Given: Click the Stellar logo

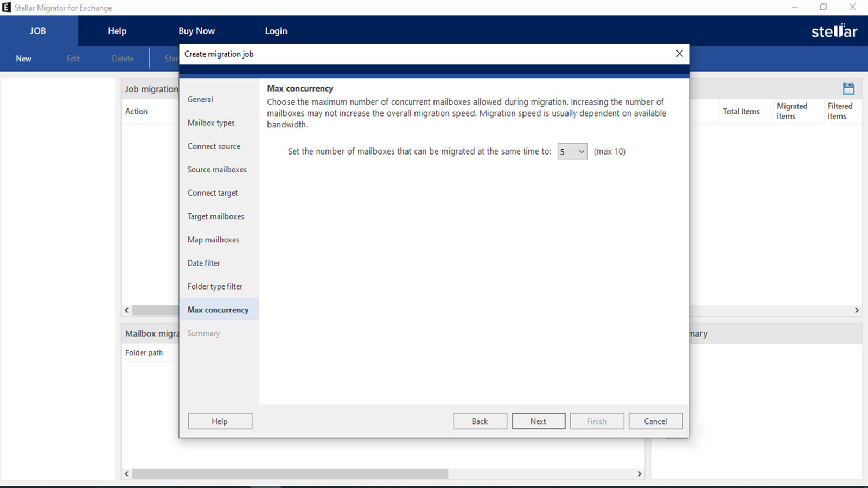Looking at the screenshot, I should point(834,31).
